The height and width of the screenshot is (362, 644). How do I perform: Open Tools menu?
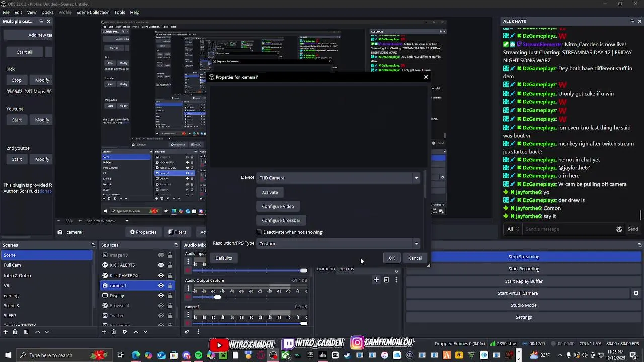pyautogui.click(x=119, y=12)
